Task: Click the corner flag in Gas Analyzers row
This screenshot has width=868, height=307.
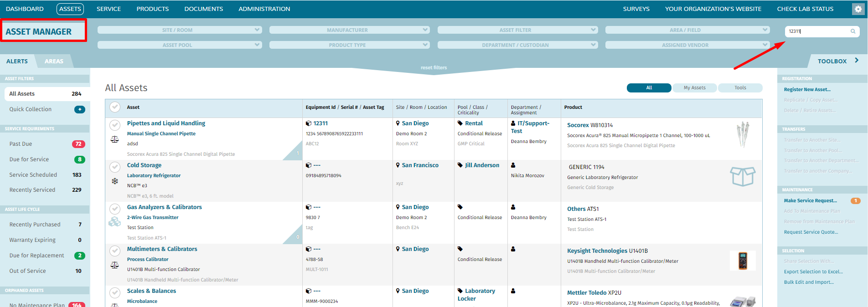Action: (x=295, y=236)
